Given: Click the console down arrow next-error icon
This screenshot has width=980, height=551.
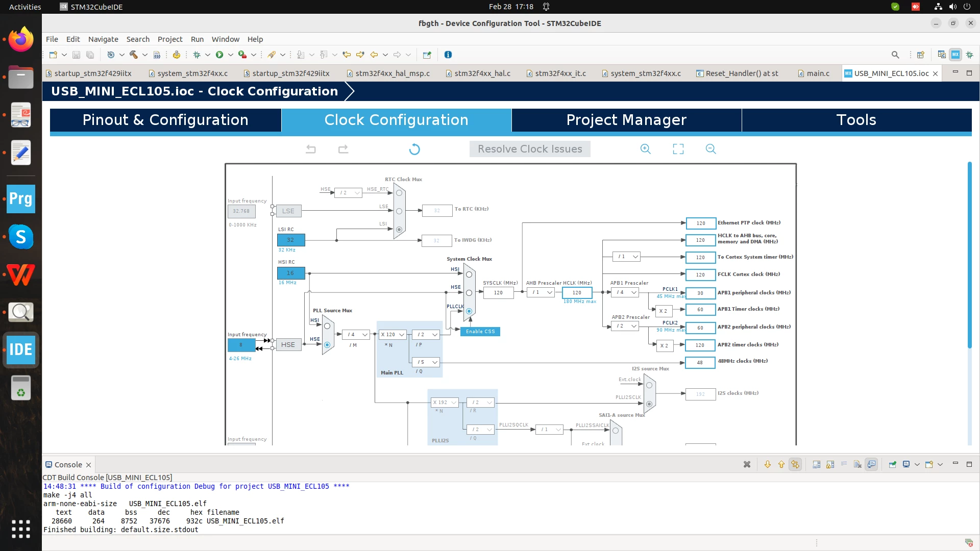Looking at the screenshot, I should 767,464.
